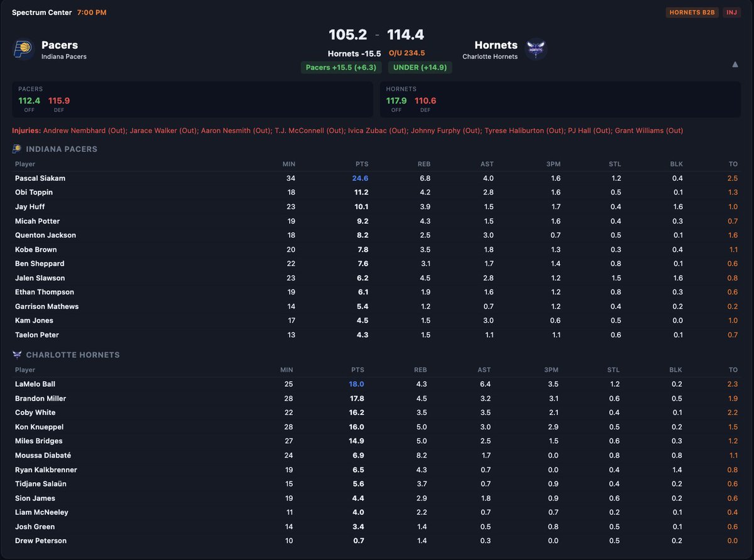Click the Pacers projected score 105.2

(347, 35)
